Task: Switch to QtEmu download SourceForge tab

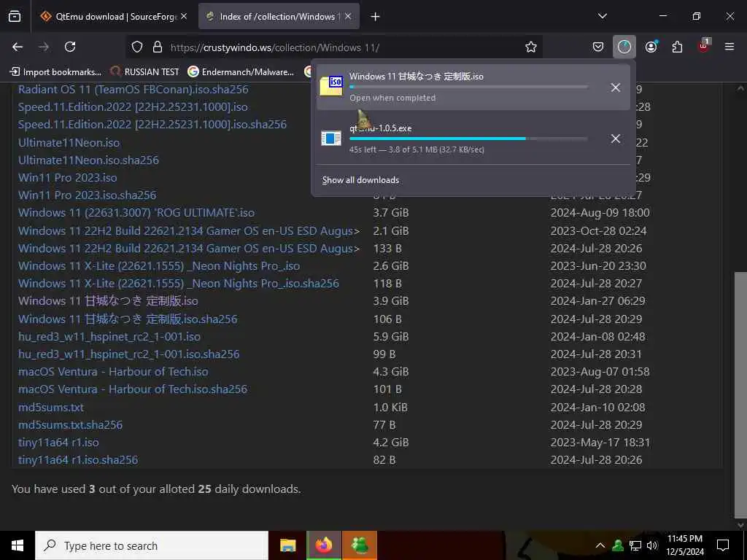Action: click(113, 17)
